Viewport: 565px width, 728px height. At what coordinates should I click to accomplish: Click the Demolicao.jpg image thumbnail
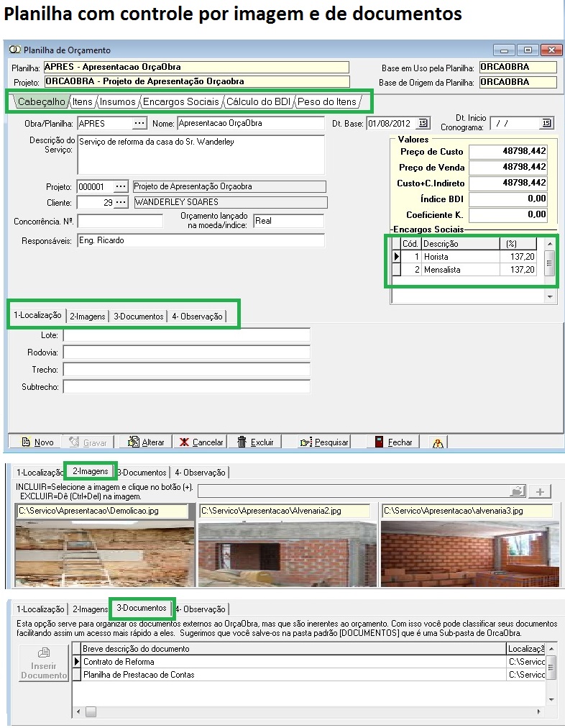[105, 547]
